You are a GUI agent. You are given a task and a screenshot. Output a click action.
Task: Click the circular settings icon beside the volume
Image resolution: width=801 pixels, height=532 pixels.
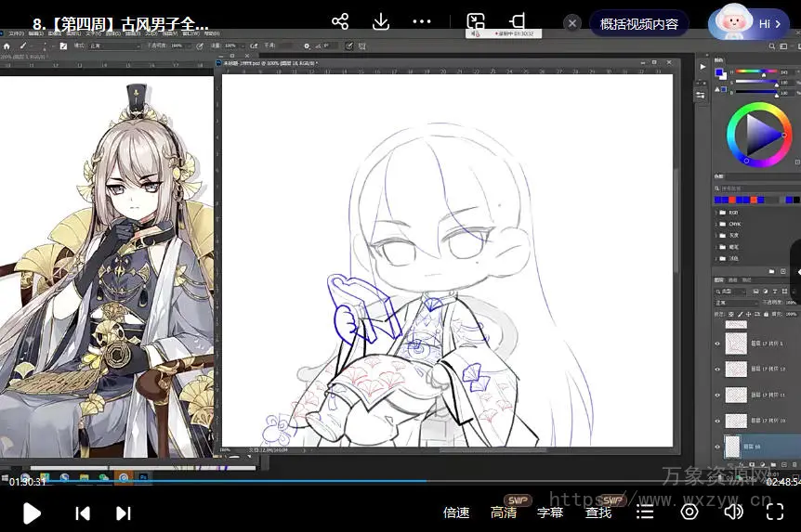click(x=689, y=512)
